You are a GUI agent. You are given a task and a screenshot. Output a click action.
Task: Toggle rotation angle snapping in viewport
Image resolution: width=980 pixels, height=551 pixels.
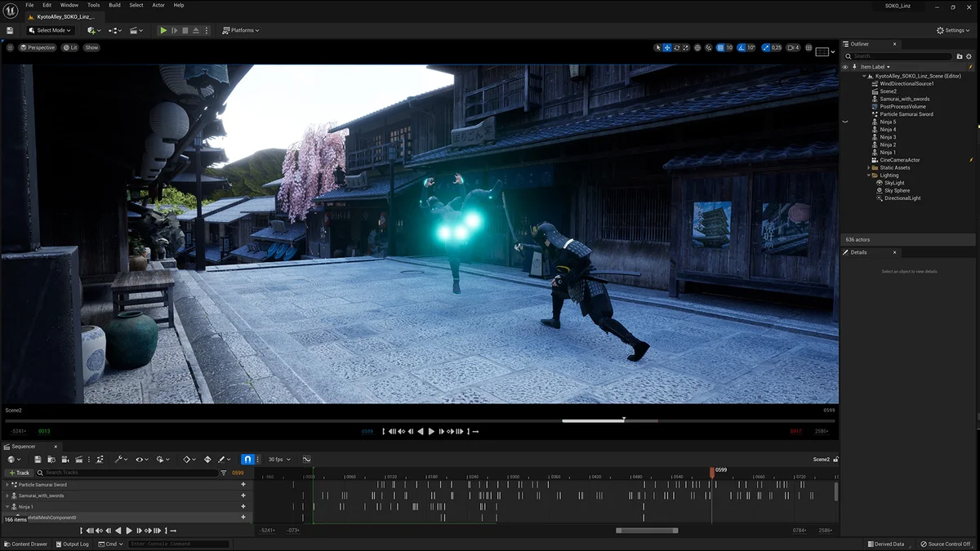click(742, 47)
